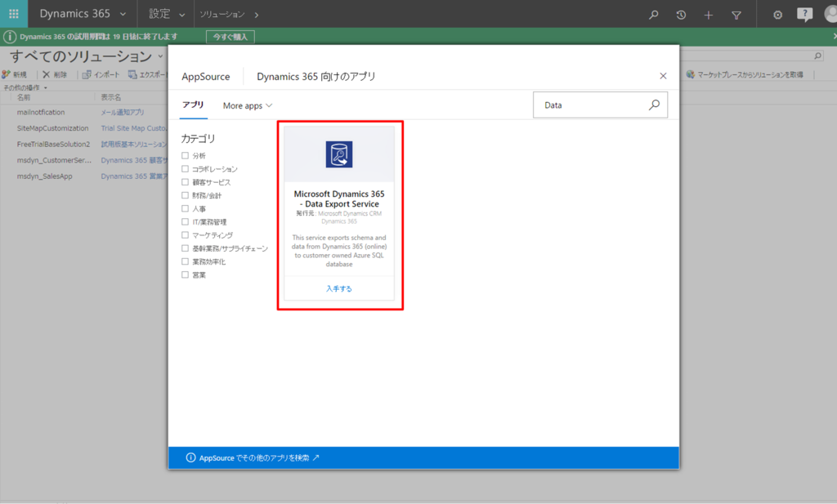Viewport: 837px width, 504px height.
Task: Select the アプリ tab in AppSource
Action: (193, 105)
